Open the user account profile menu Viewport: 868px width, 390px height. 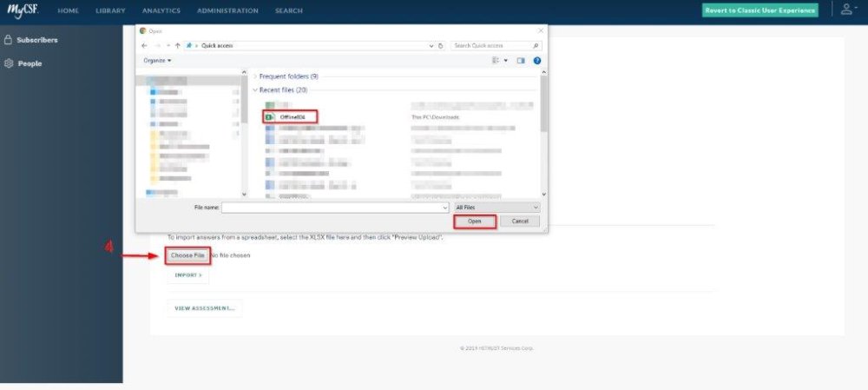849,10
